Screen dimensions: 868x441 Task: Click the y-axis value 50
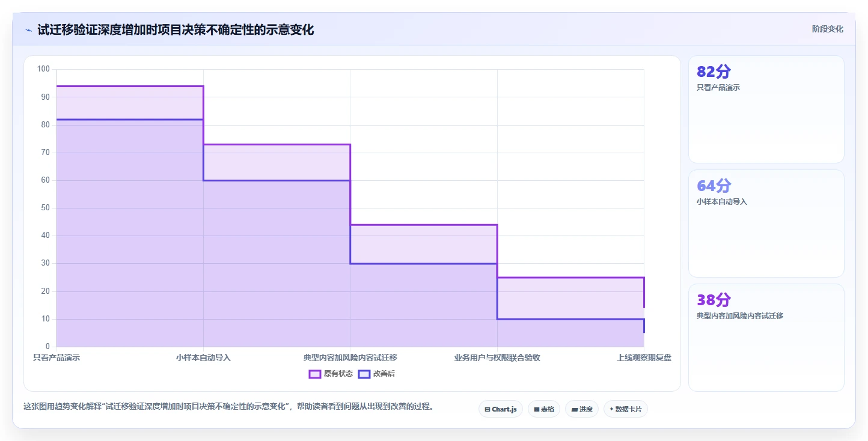(45, 208)
